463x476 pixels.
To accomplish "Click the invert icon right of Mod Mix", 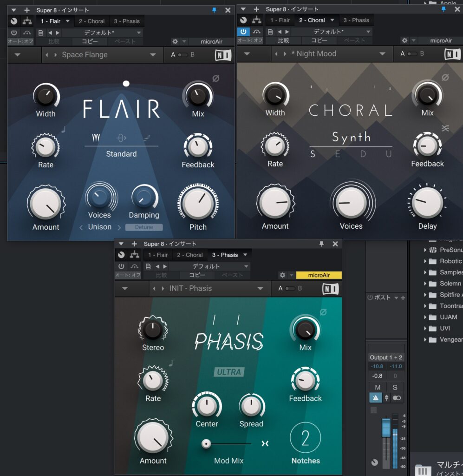I will pos(265,444).
